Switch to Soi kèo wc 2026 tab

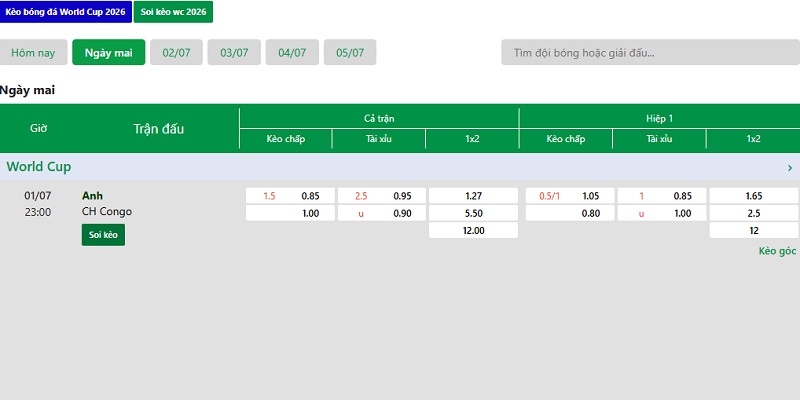coord(173,12)
